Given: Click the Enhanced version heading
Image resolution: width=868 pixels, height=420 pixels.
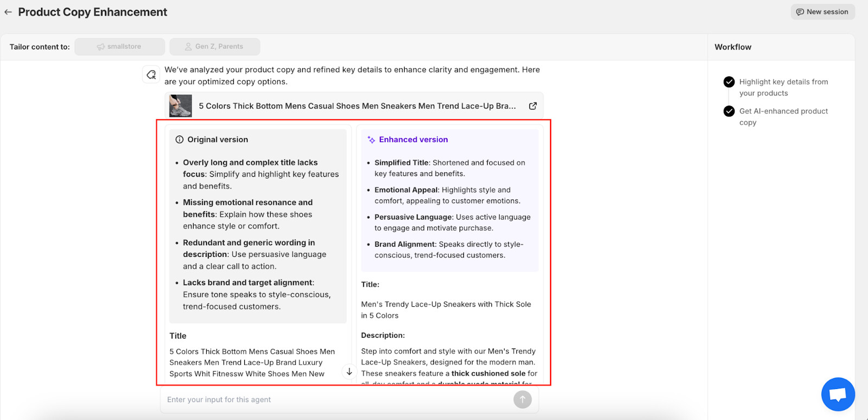Looking at the screenshot, I should pyautogui.click(x=413, y=139).
